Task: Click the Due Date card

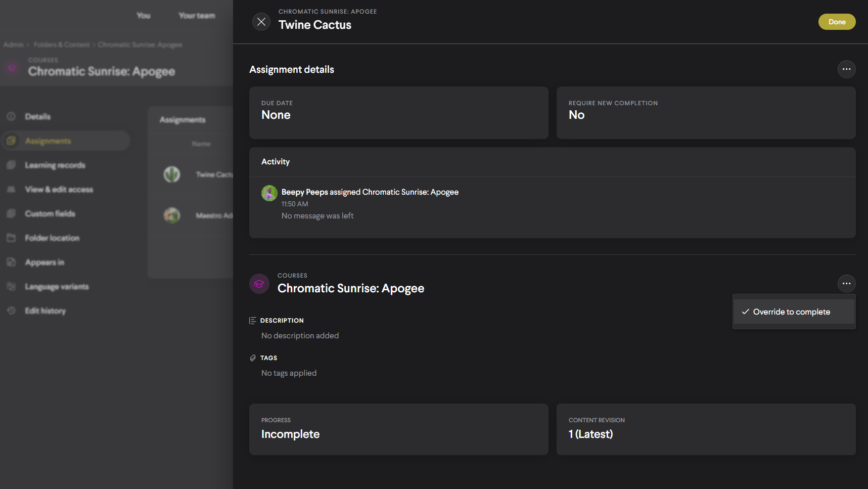Action: [398, 113]
